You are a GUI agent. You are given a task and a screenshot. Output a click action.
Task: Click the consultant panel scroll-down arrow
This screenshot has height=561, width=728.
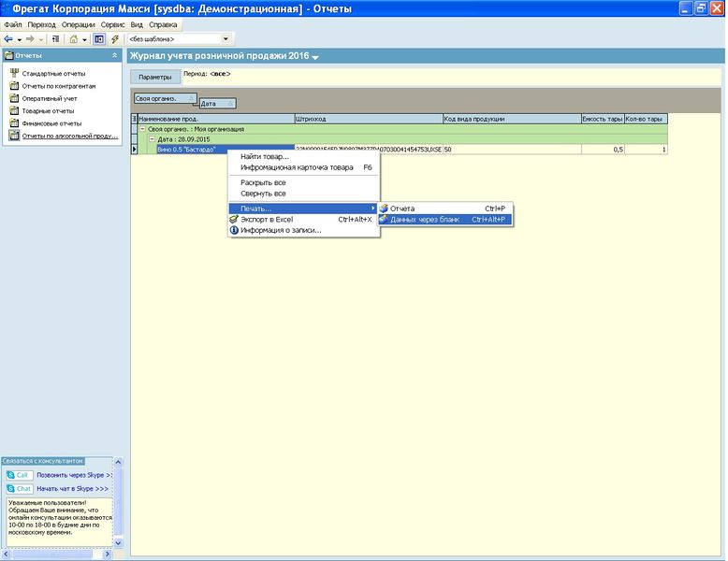click(118, 542)
